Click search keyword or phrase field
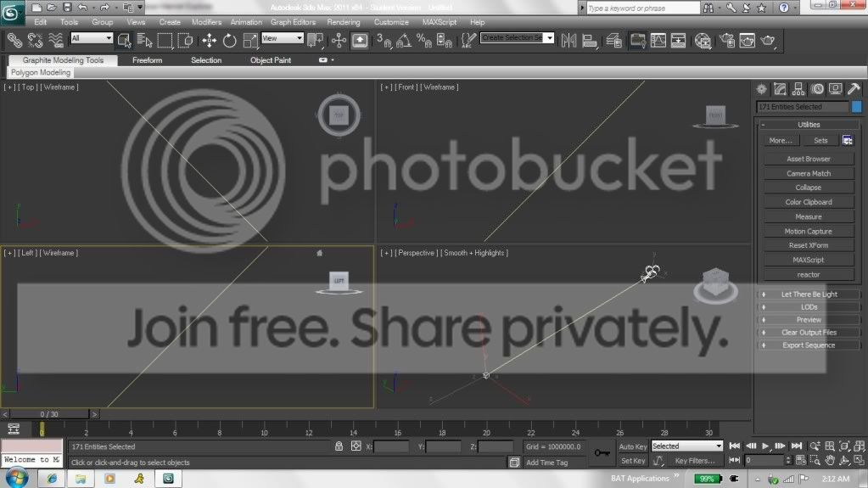 coord(642,8)
